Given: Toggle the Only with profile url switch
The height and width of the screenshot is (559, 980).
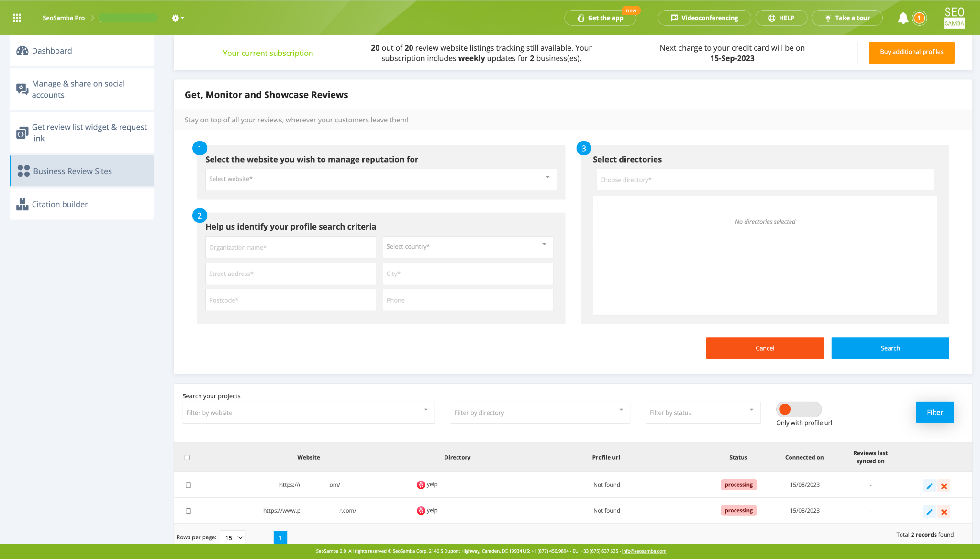Looking at the screenshot, I should (x=799, y=409).
